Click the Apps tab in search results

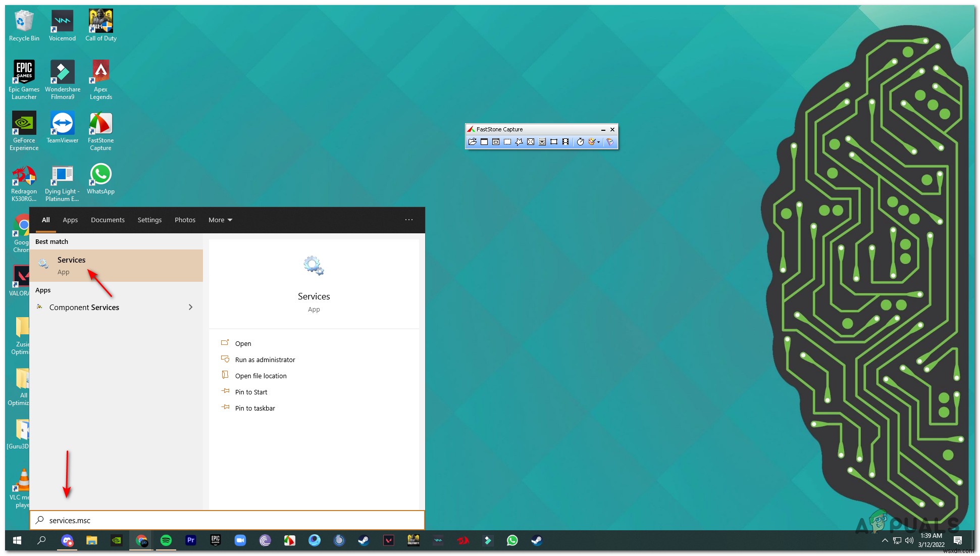70,220
